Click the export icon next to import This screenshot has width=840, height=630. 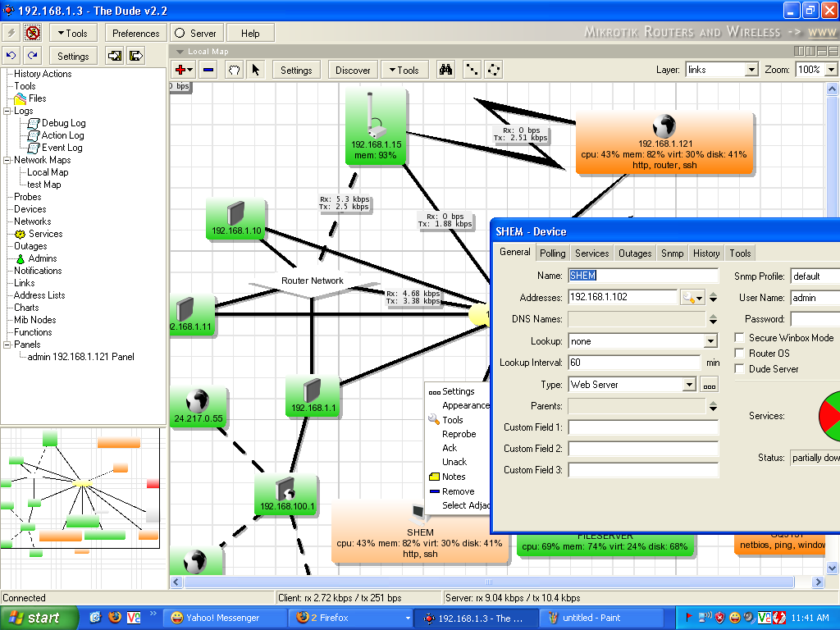(136, 56)
